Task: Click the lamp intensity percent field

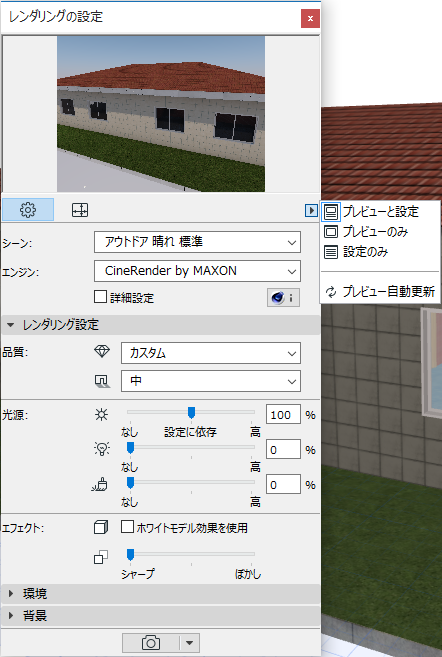Action: pos(283,450)
